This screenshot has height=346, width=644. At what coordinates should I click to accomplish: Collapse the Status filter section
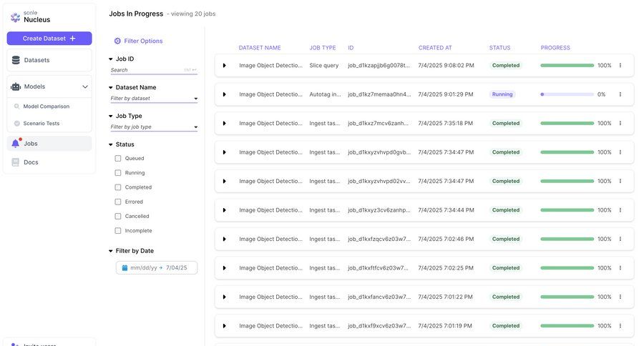(x=110, y=144)
